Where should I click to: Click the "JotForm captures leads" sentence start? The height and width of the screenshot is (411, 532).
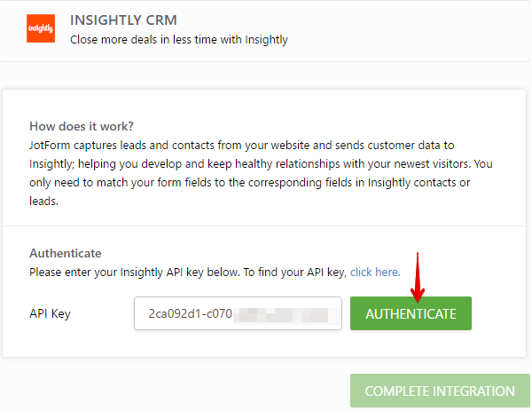tap(89, 143)
